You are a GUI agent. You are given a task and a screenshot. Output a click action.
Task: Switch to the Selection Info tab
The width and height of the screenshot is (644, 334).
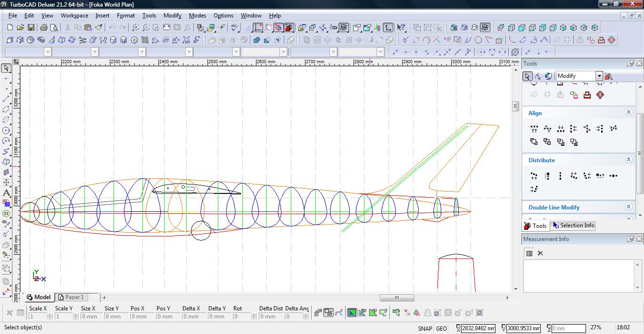click(x=573, y=225)
